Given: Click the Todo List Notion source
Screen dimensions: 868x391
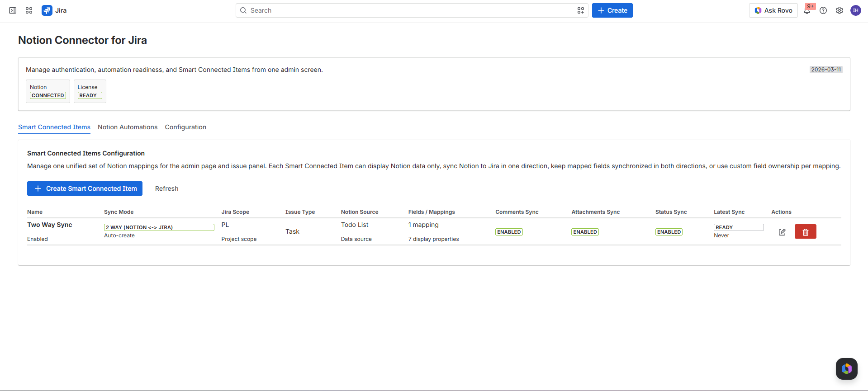Looking at the screenshot, I should point(355,225).
